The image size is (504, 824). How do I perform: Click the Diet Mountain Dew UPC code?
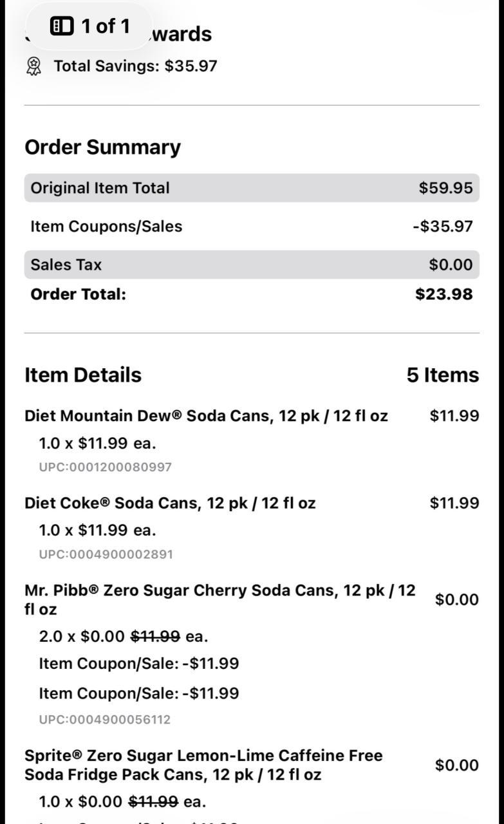(x=106, y=467)
